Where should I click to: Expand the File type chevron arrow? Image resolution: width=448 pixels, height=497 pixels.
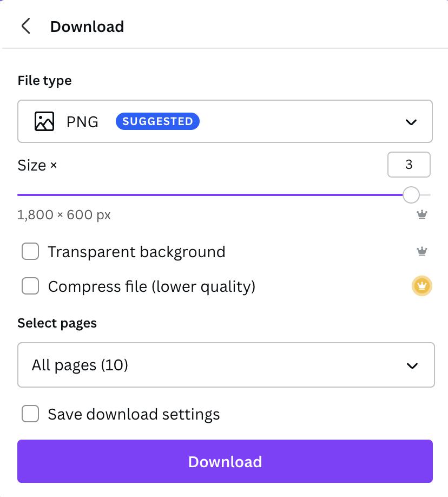411,122
